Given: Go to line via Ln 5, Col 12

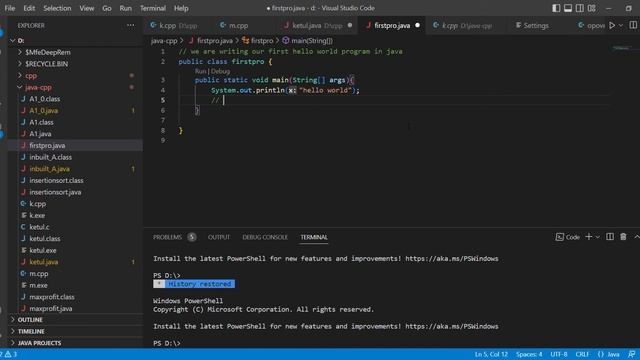Looking at the screenshot, I should pyautogui.click(x=491, y=354).
